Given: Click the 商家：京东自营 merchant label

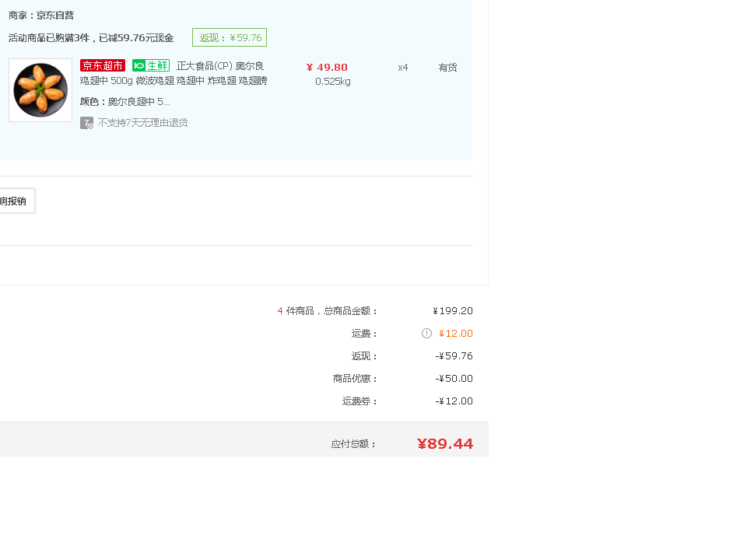Looking at the screenshot, I should coord(41,16).
